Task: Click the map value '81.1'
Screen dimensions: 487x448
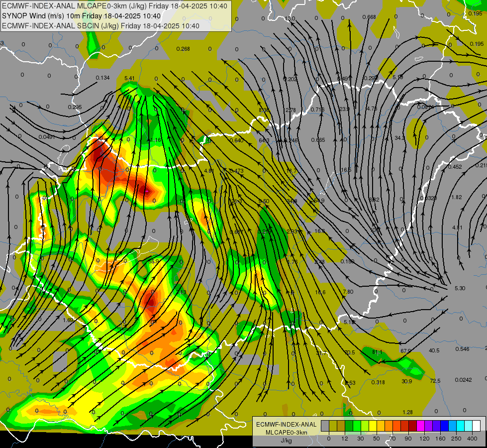Action: [x=377, y=352]
